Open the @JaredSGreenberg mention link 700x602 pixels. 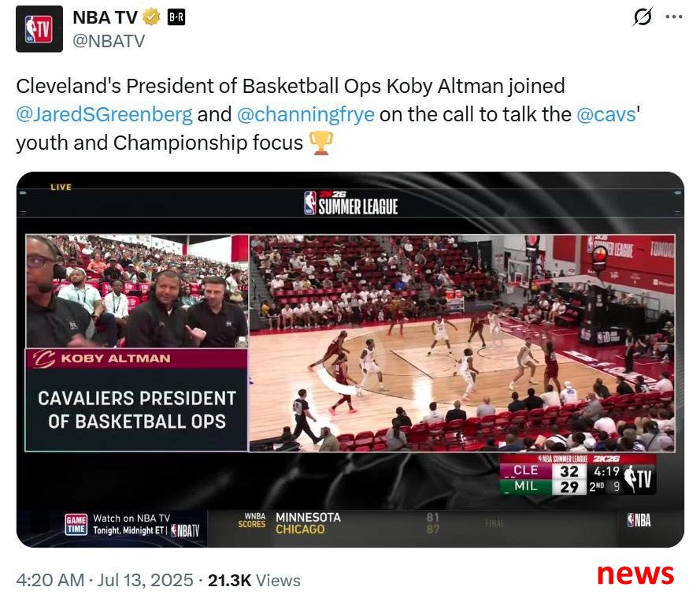coord(104,114)
